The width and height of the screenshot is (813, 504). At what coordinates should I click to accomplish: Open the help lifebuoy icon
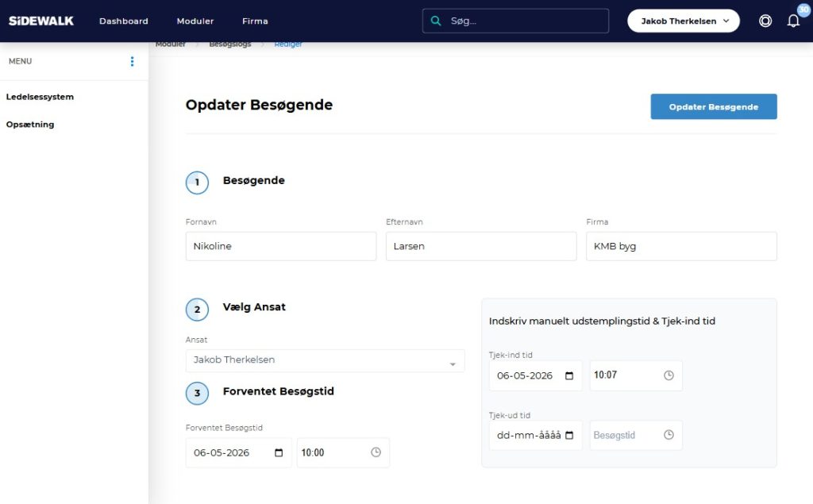(x=765, y=21)
